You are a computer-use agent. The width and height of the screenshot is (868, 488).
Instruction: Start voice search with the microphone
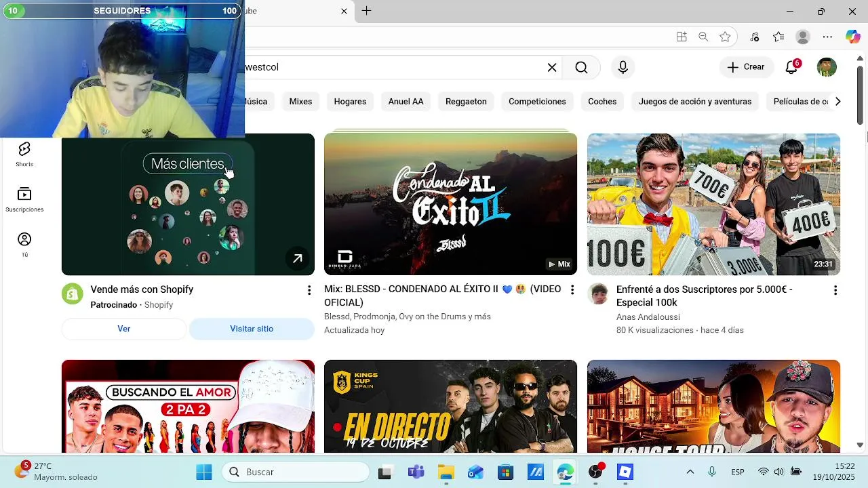pyautogui.click(x=623, y=67)
